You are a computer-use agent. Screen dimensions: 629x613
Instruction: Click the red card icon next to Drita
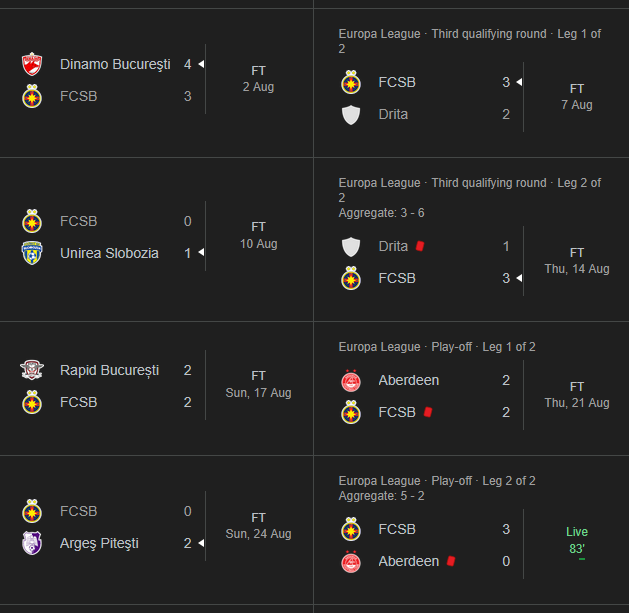[420, 246]
